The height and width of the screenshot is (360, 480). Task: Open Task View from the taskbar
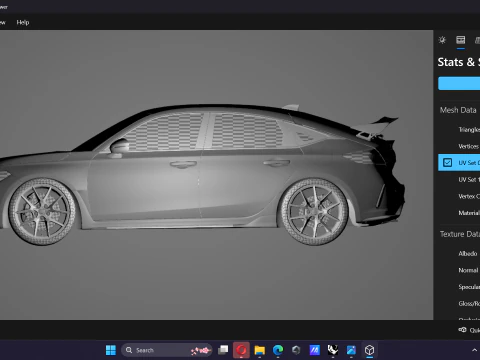223,350
